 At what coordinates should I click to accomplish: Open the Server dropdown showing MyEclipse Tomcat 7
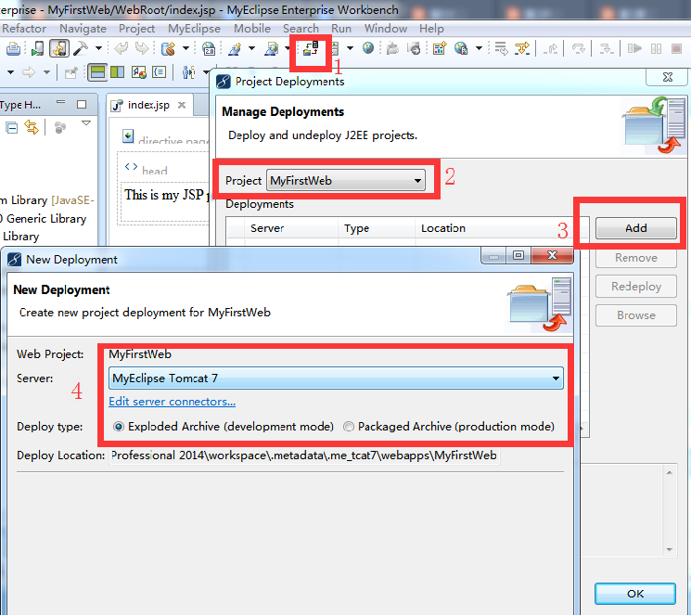pyautogui.click(x=336, y=379)
